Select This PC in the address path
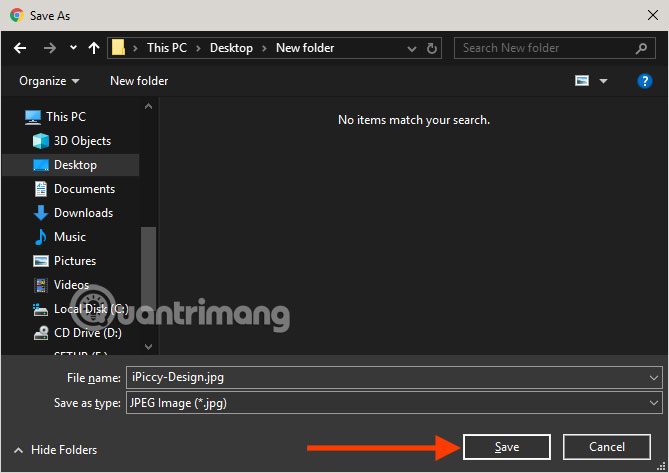Screen dimensions: 669x473 coord(167,48)
